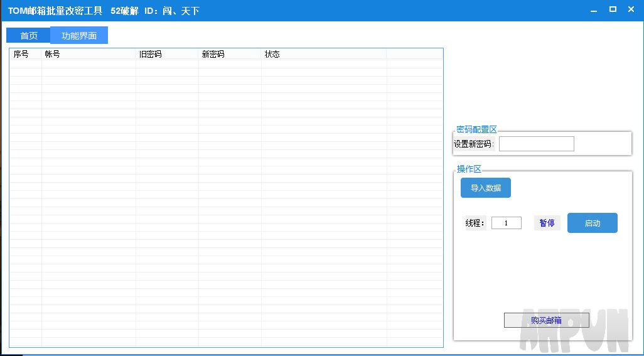This screenshot has width=644, height=356.
Task: Click the 序号 column header
Action: pos(26,54)
